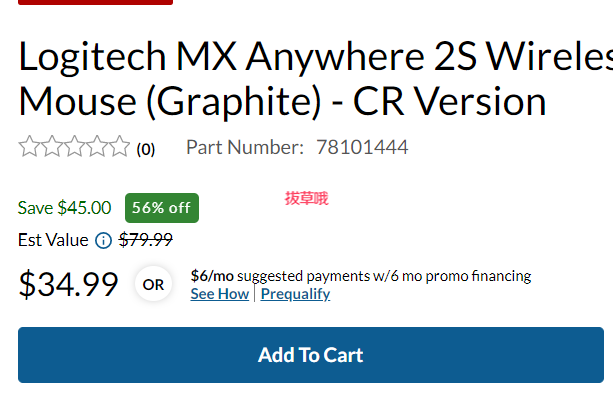Open the (0) reviews count
The width and height of the screenshot is (613, 396).
[x=146, y=149]
